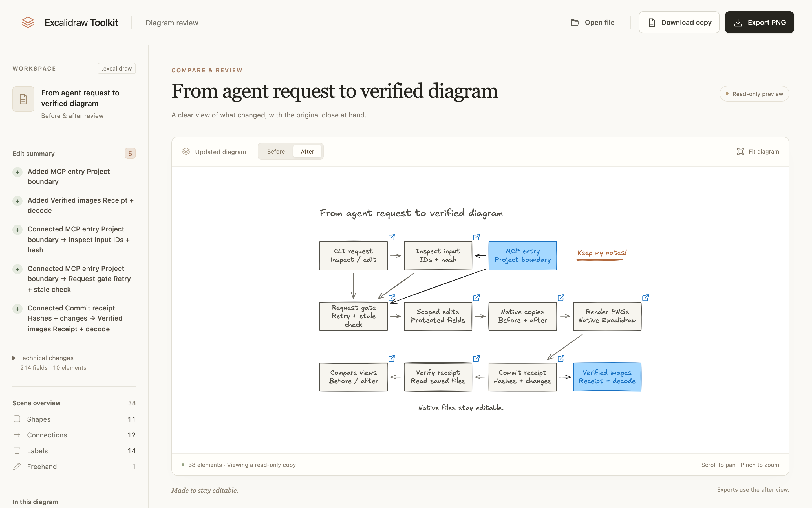Click the 'Before & after review' subtitle
Viewport: 812px width, 508px height.
pyautogui.click(x=72, y=116)
